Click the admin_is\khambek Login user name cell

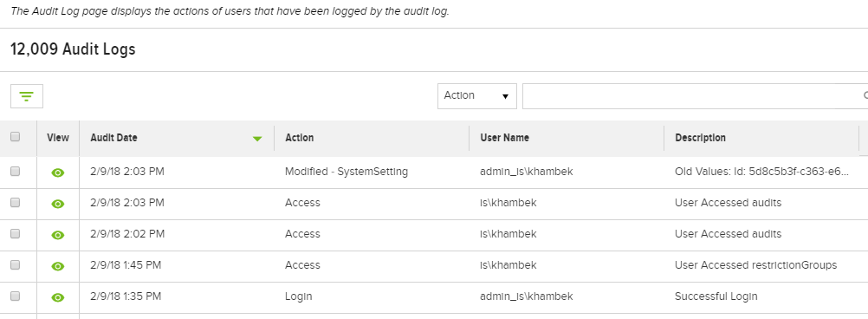click(x=527, y=296)
